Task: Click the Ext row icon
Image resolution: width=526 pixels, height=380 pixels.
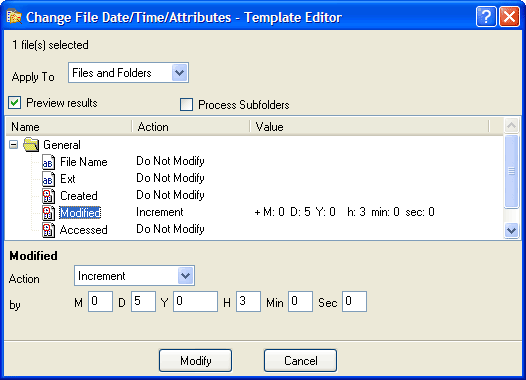Action: [48, 179]
